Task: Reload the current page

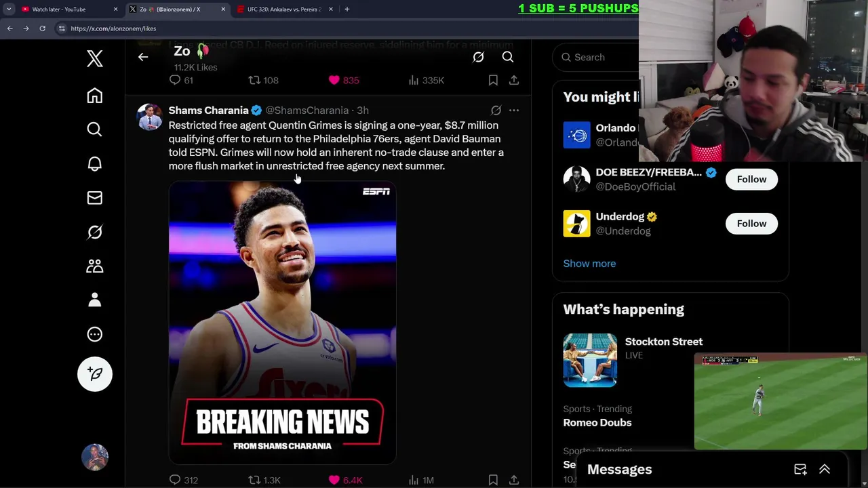Action: point(42,28)
